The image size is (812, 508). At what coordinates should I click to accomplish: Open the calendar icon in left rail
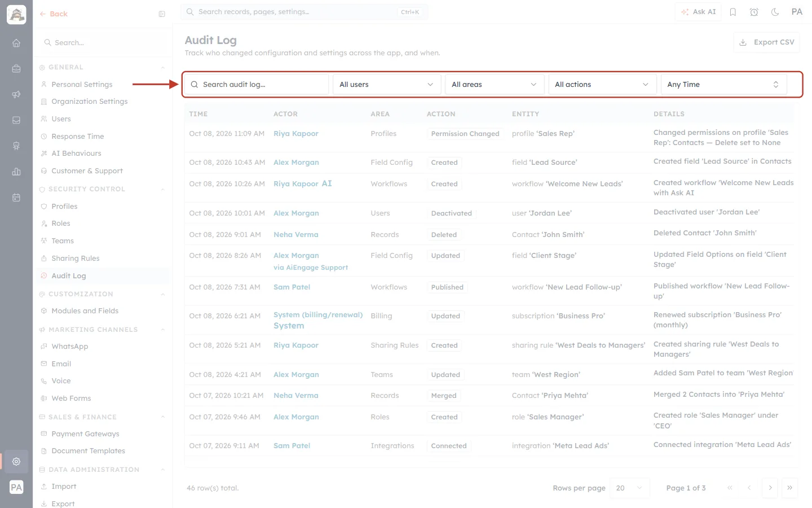[x=16, y=198]
